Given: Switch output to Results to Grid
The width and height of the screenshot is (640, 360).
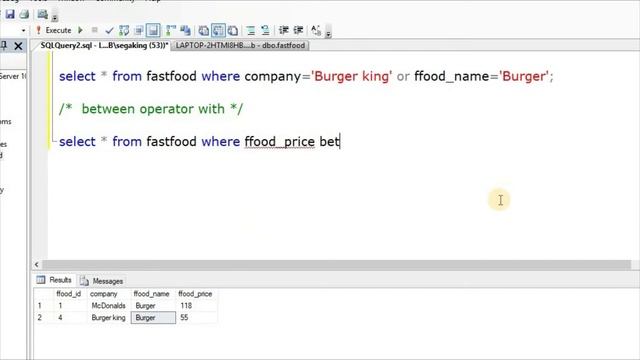Looking at the screenshot, I should (x=218, y=30).
